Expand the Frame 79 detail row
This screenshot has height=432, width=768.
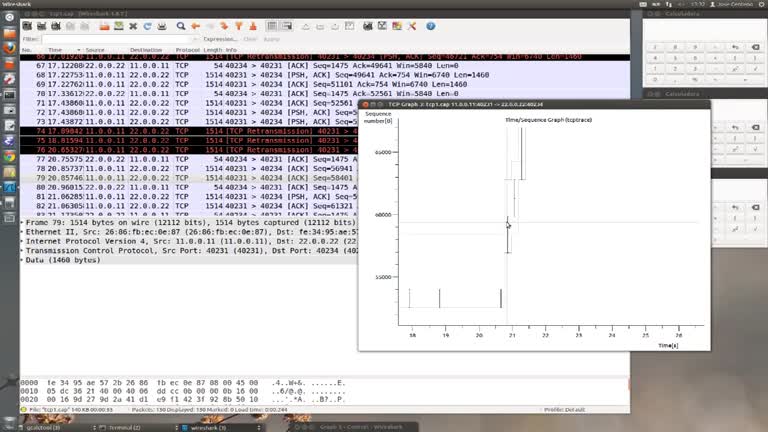point(22,222)
